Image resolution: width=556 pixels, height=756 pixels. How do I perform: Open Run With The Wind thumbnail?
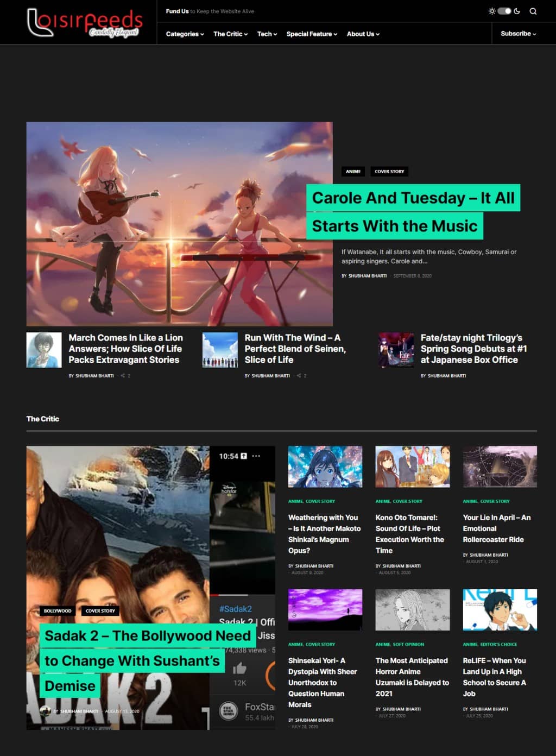pyautogui.click(x=220, y=350)
